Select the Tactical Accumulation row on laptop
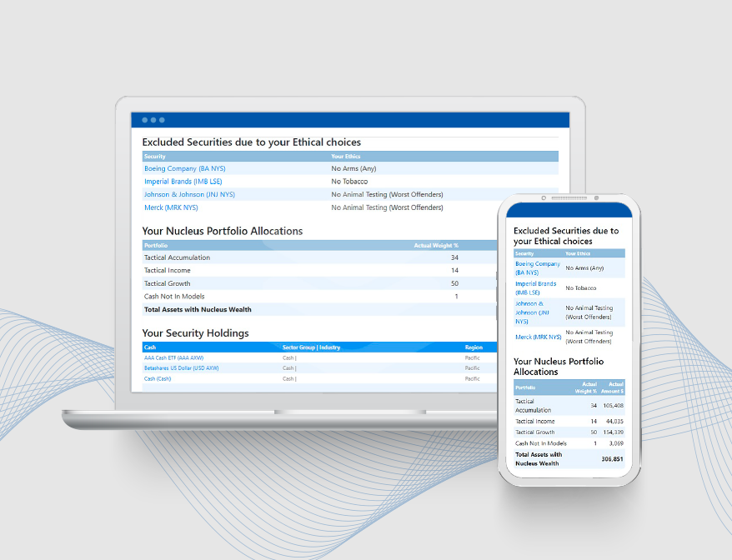This screenshot has width=732, height=560. tap(320, 257)
